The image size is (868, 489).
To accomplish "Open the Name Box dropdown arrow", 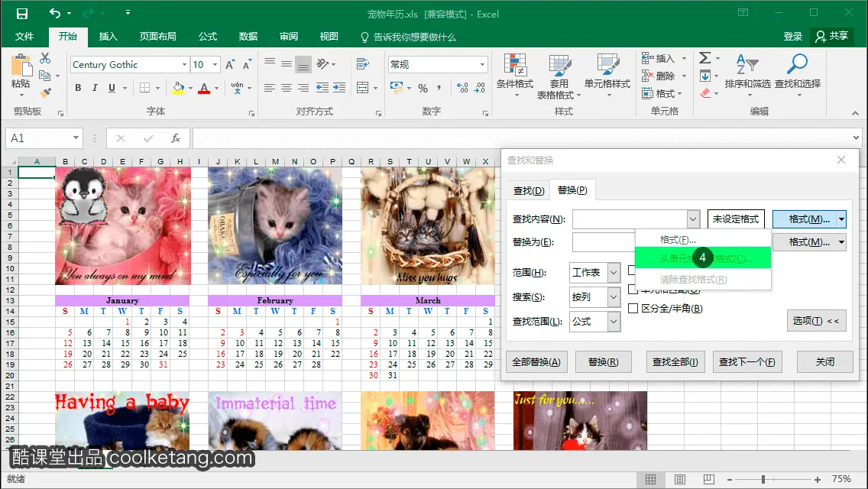I will pos(76,138).
